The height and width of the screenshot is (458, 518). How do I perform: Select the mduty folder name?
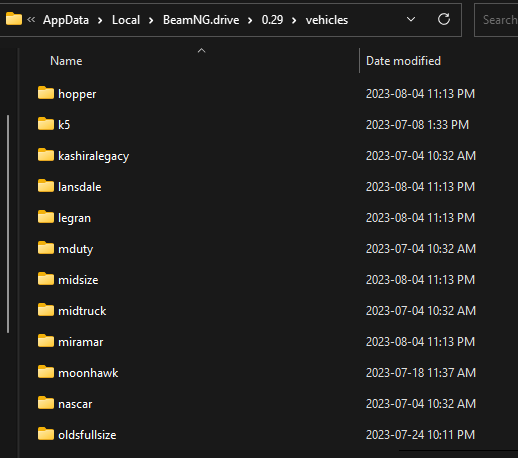tap(76, 249)
